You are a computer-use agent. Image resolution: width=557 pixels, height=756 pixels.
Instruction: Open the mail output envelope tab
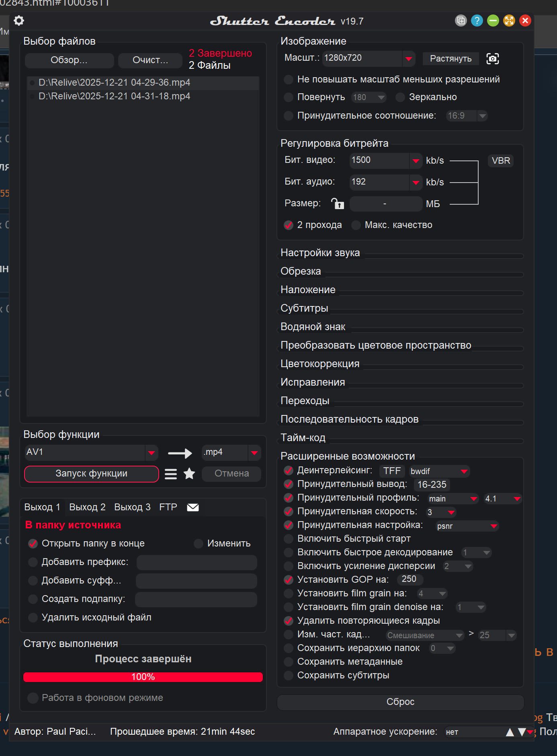[x=193, y=507]
